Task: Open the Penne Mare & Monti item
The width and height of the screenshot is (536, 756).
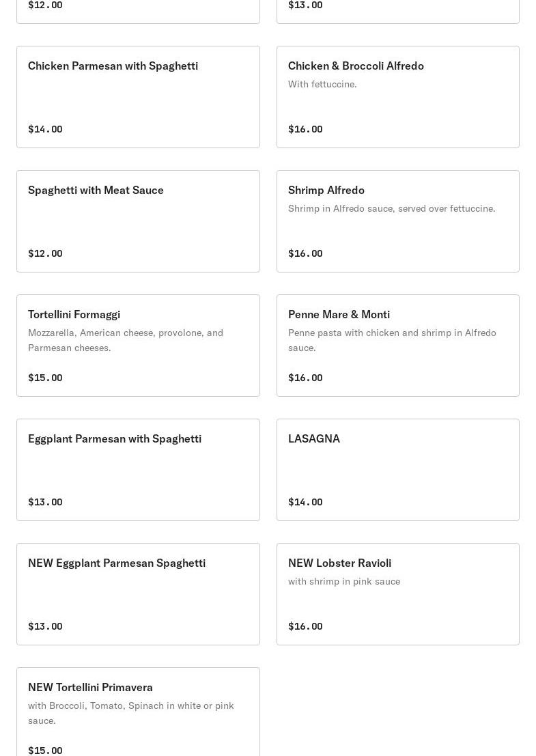Action: pos(339,315)
